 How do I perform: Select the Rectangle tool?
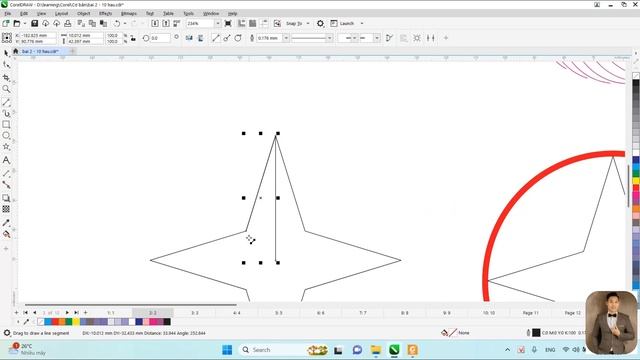pos(6,124)
